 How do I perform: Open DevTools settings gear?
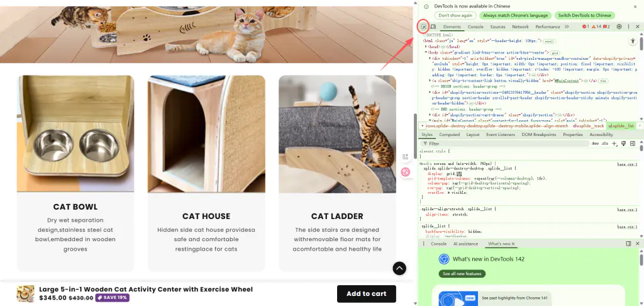(x=619, y=26)
